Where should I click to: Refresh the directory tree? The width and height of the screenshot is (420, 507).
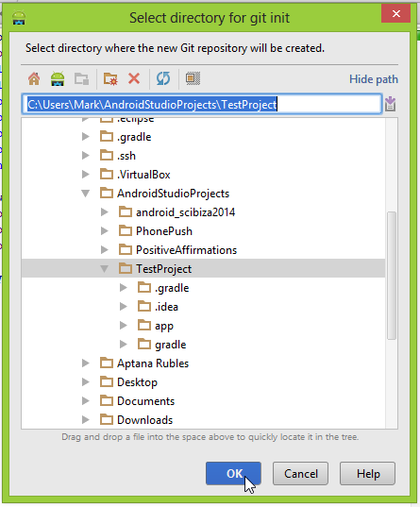click(x=163, y=78)
